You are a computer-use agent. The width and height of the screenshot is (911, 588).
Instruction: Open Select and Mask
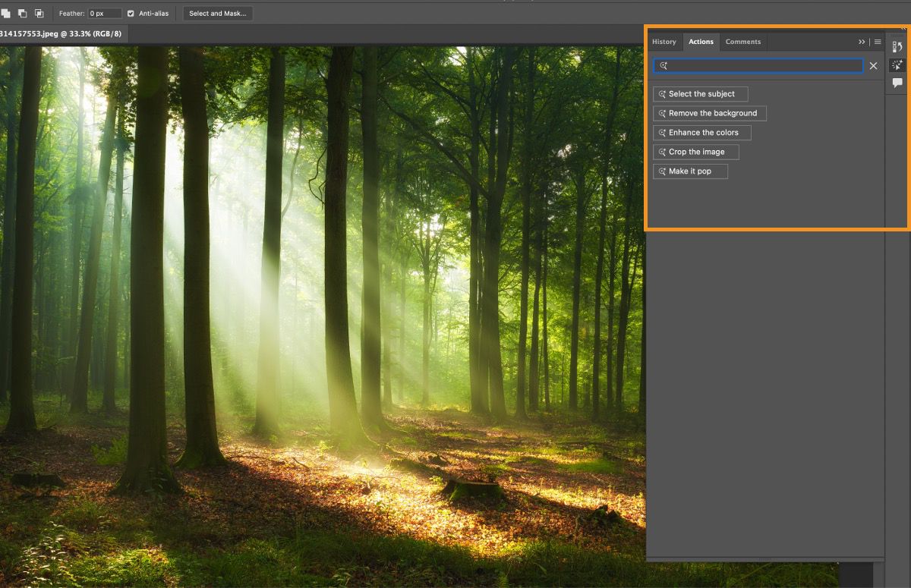coord(218,13)
